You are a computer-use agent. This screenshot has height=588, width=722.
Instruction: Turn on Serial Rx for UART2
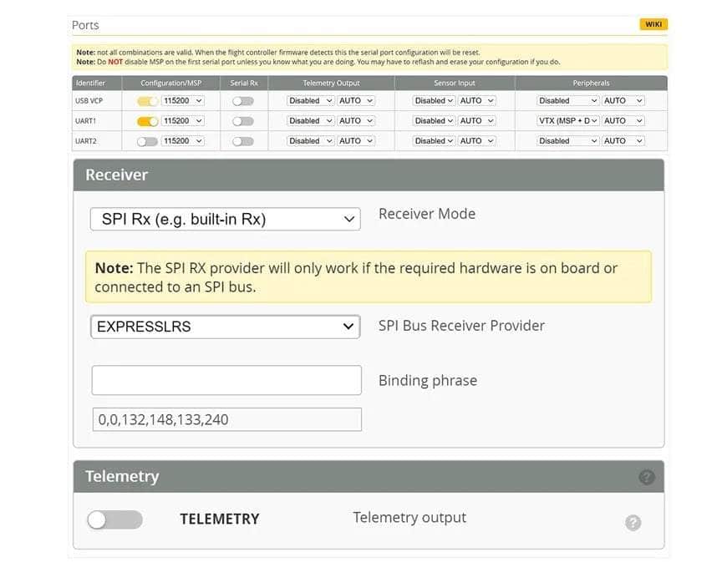242,141
